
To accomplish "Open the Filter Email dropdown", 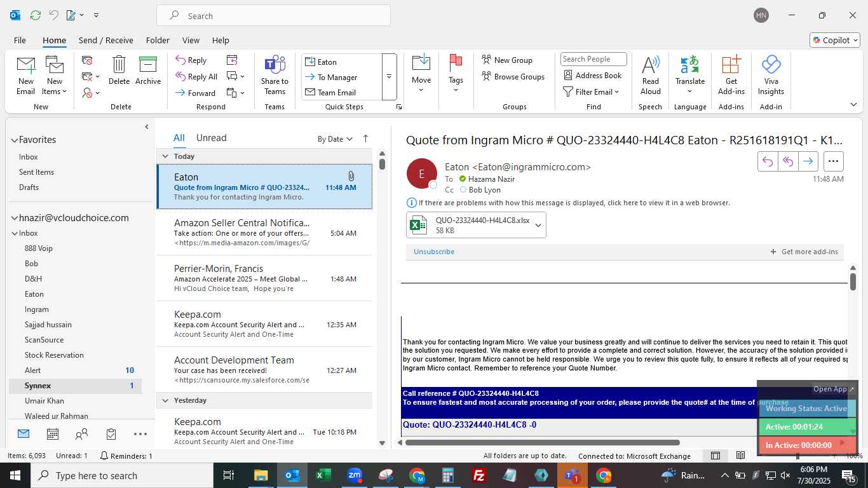I will coord(592,92).
